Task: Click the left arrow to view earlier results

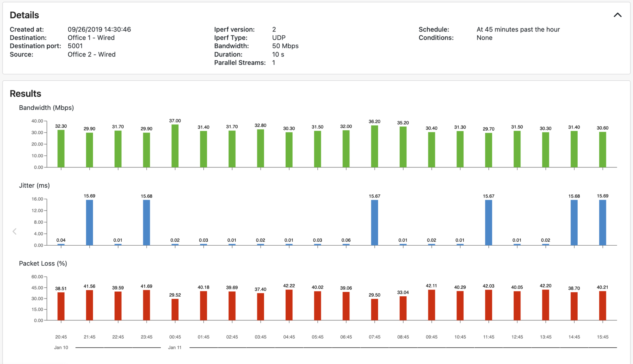Action: (x=14, y=231)
